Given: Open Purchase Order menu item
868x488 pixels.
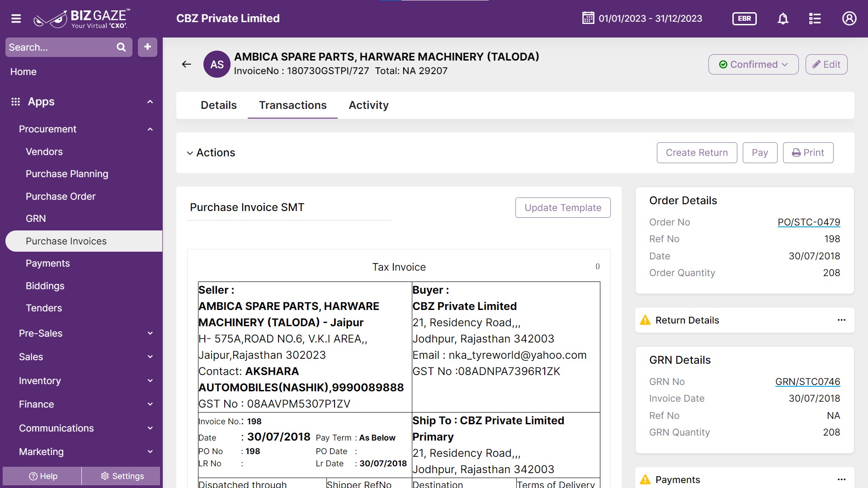Looking at the screenshot, I should pyautogui.click(x=61, y=197).
